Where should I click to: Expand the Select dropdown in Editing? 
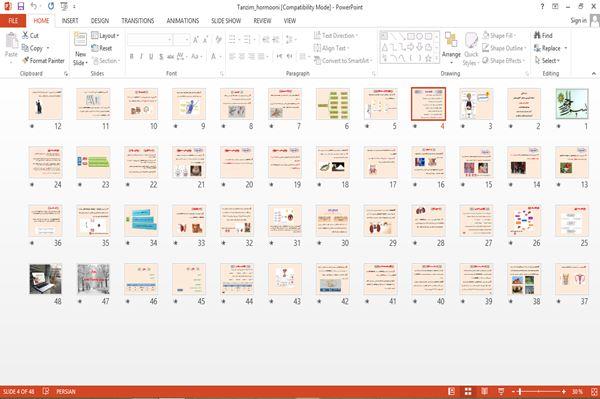(547, 60)
